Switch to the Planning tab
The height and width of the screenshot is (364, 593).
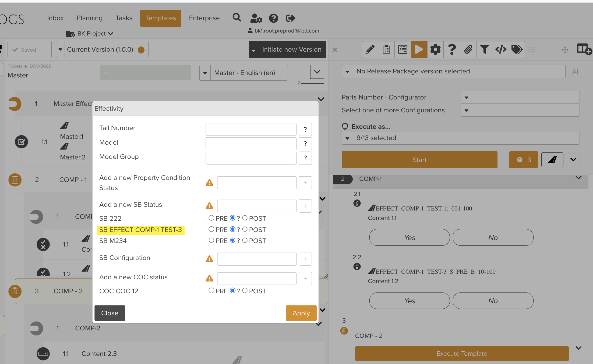pyautogui.click(x=89, y=18)
